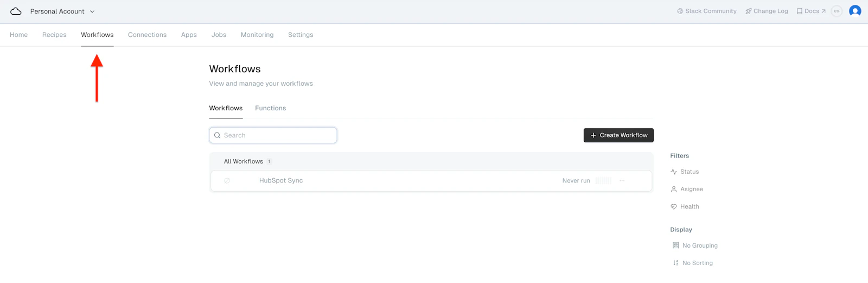Open the Personal Account dropdown
Image resolution: width=868 pixels, height=283 pixels.
coord(62,11)
